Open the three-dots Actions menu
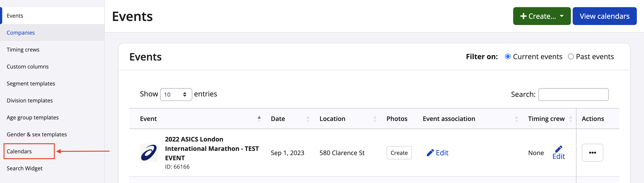Viewport: 644px width, 183px height. (592, 153)
